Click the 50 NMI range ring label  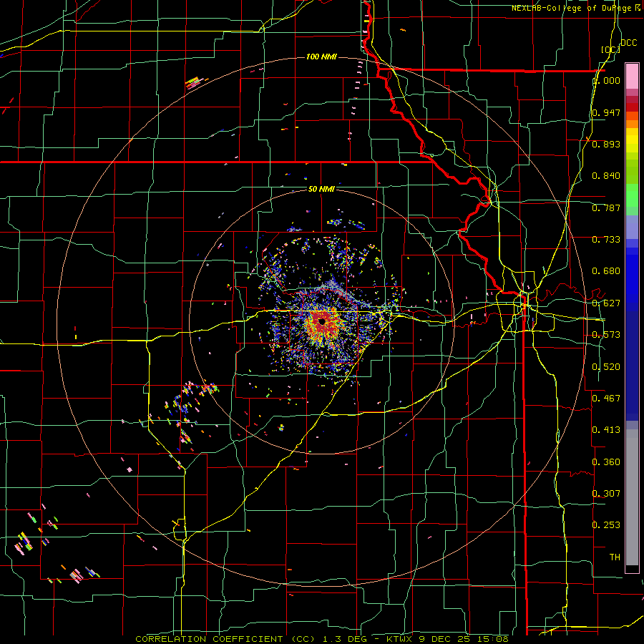coord(321,189)
